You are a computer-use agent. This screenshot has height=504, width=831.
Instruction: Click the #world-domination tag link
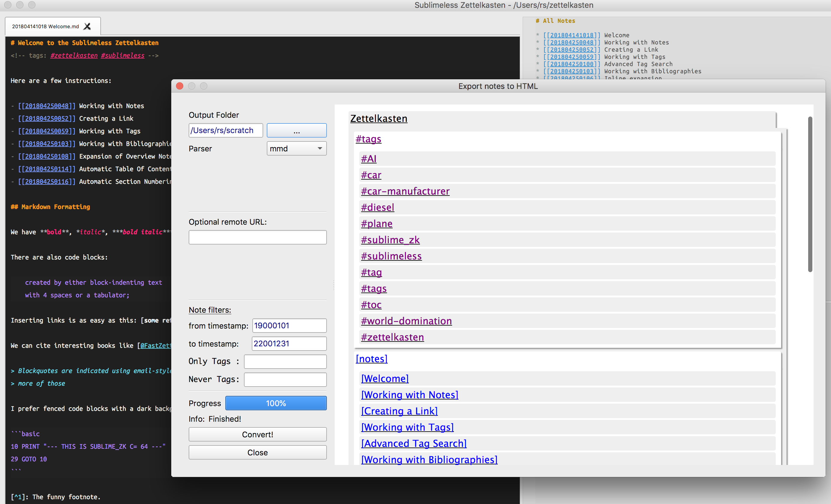(406, 320)
